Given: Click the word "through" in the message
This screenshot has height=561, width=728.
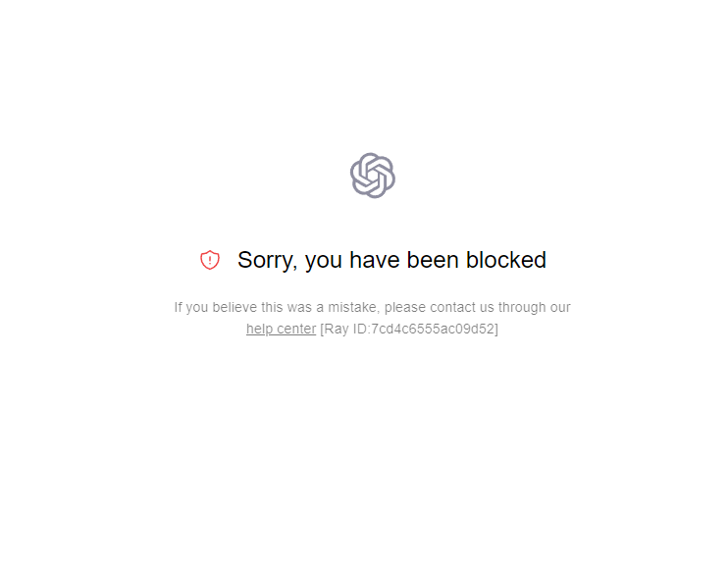Looking at the screenshot, I should 522,308.
